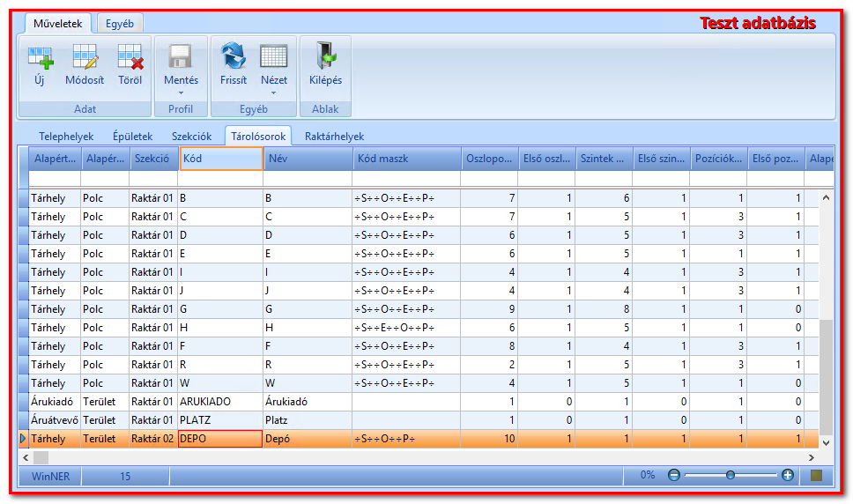This screenshot has height=504, width=853.
Task: Click the Nézet grid view icon
Action: tap(274, 57)
